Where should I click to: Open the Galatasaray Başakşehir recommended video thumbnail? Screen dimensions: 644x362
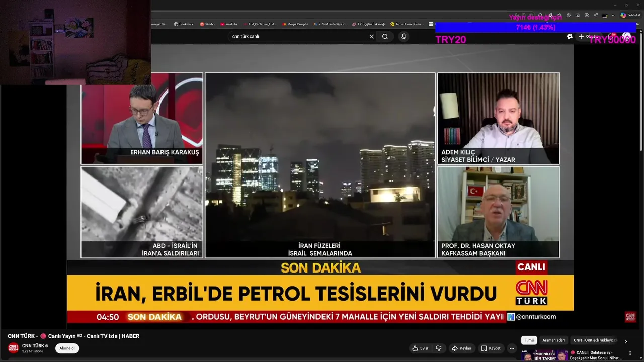point(543,356)
